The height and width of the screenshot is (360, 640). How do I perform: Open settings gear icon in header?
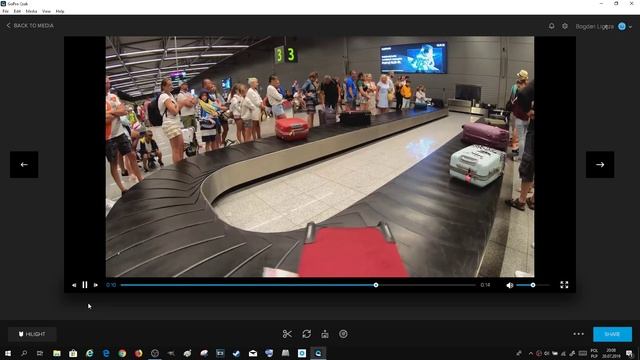(565, 26)
